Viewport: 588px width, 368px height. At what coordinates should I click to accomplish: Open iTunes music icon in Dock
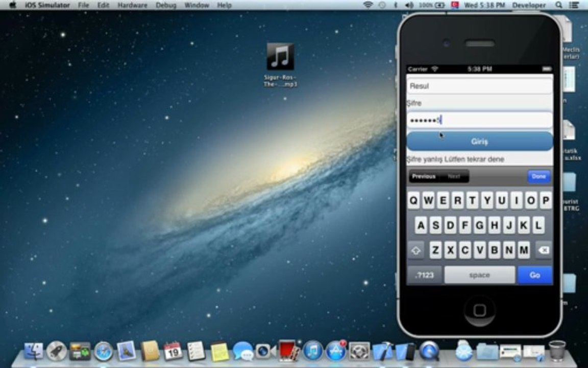coord(313,352)
